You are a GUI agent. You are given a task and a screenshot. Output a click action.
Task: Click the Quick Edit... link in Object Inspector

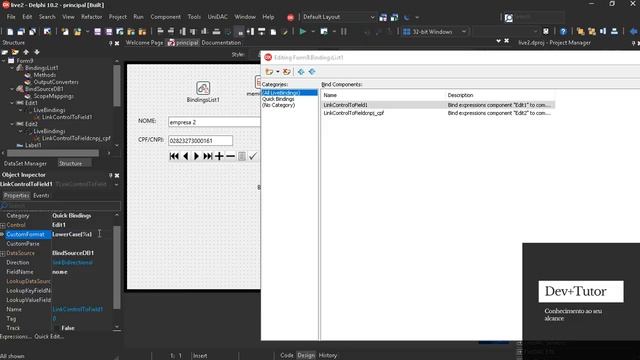click(x=49, y=337)
